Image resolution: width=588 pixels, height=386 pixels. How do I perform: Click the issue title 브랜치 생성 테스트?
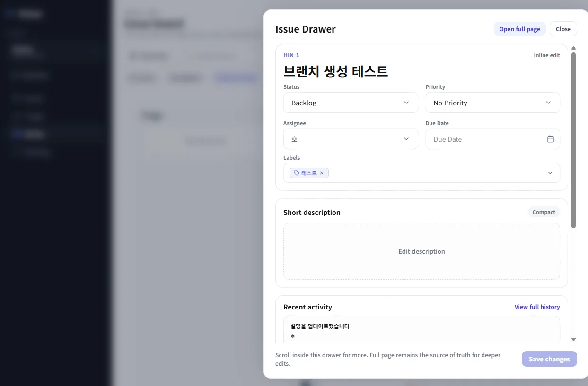pyautogui.click(x=335, y=71)
